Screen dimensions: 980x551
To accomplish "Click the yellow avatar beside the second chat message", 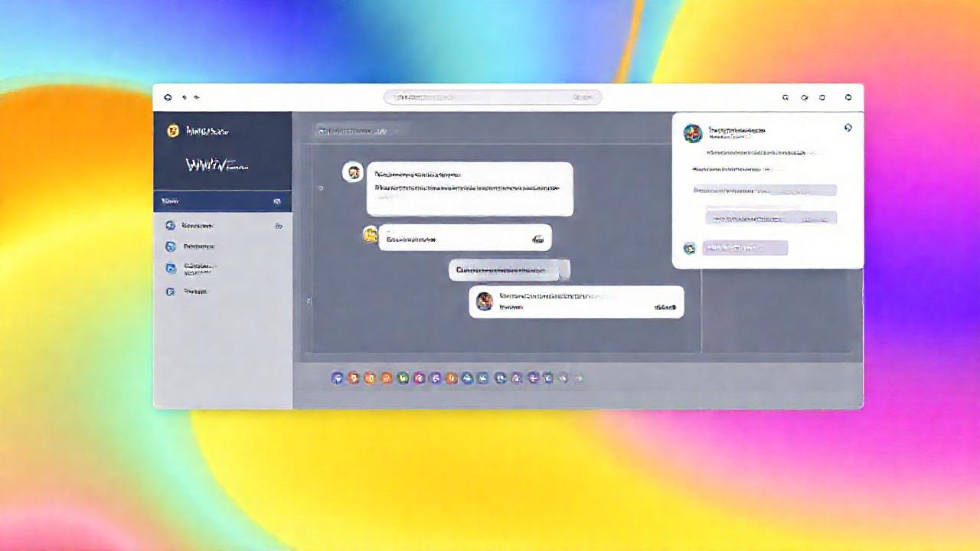I will (x=371, y=234).
